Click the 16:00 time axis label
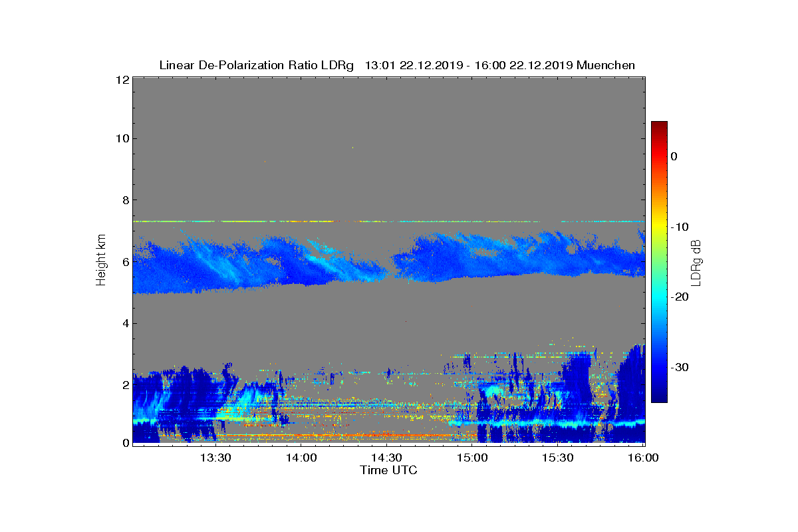798x532 pixels. (x=643, y=458)
